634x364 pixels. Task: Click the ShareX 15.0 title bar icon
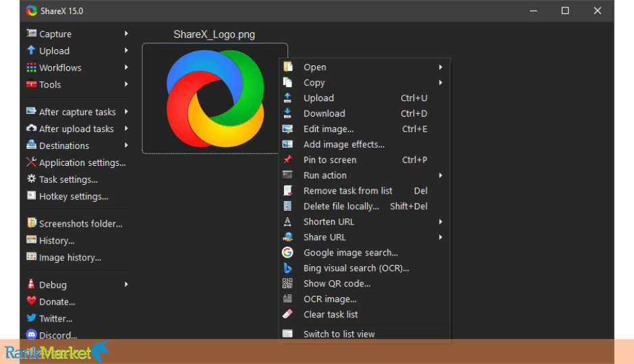(x=32, y=11)
